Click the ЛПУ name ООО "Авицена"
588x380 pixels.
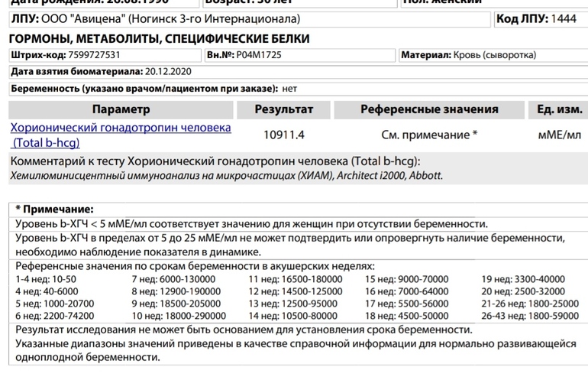click(95, 18)
